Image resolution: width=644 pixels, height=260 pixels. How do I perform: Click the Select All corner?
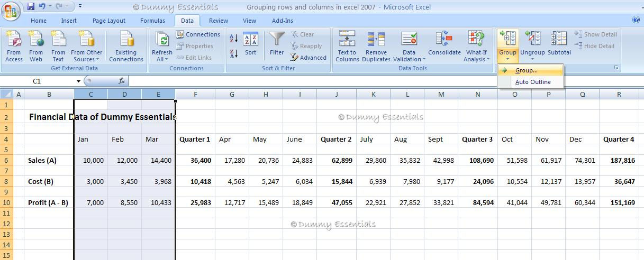tap(6, 94)
